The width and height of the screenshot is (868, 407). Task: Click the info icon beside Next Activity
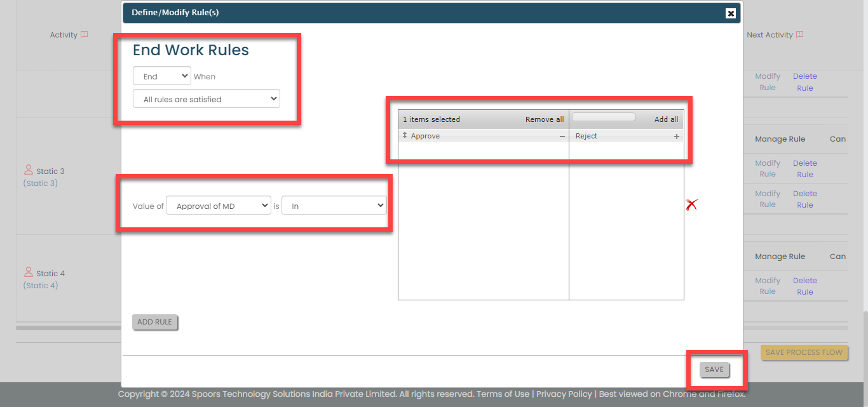coord(800,35)
